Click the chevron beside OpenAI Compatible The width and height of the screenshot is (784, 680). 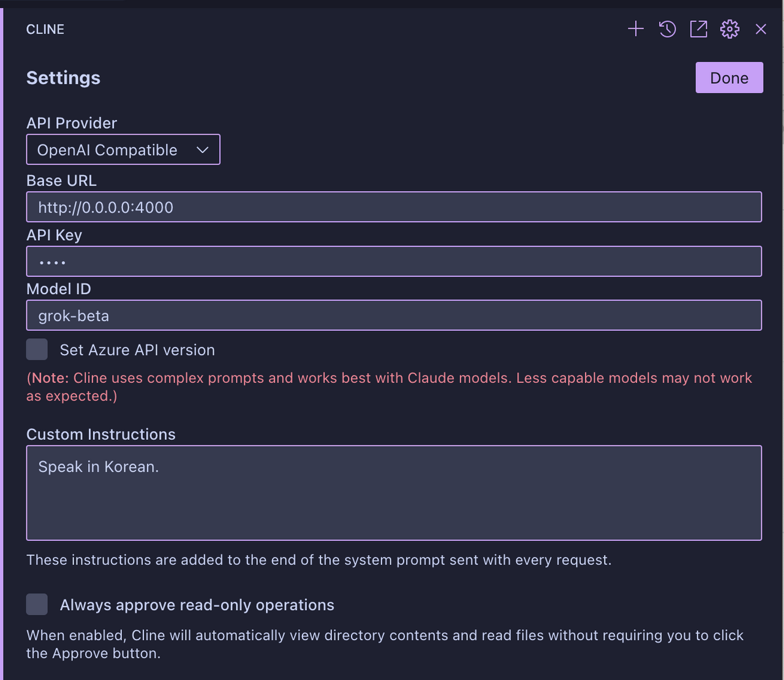pos(203,150)
